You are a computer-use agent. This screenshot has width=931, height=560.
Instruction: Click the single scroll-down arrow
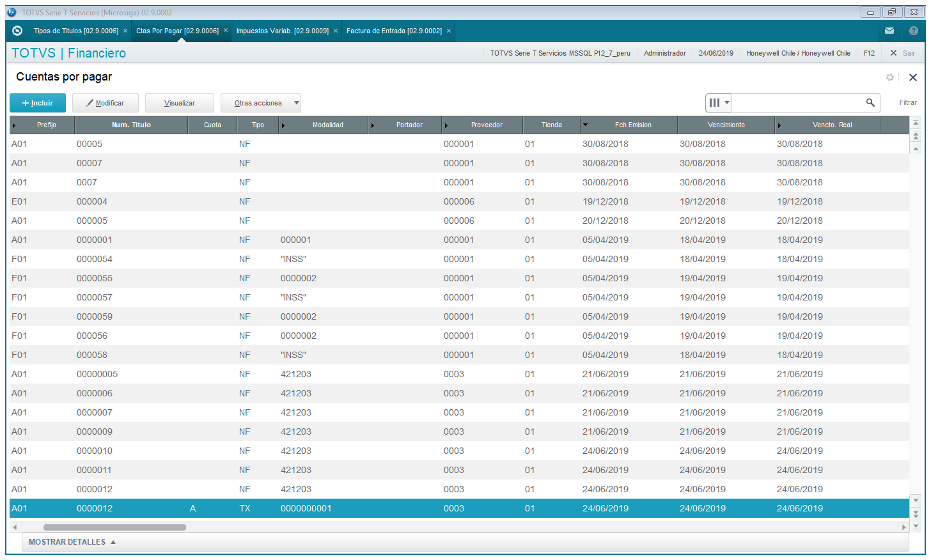point(916,501)
